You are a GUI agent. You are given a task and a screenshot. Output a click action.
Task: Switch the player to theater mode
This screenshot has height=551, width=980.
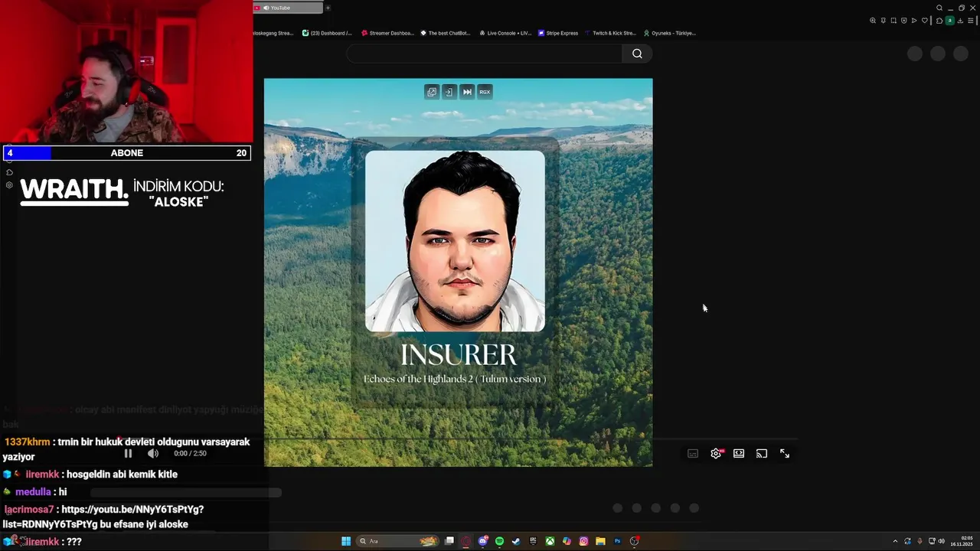[x=739, y=453]
